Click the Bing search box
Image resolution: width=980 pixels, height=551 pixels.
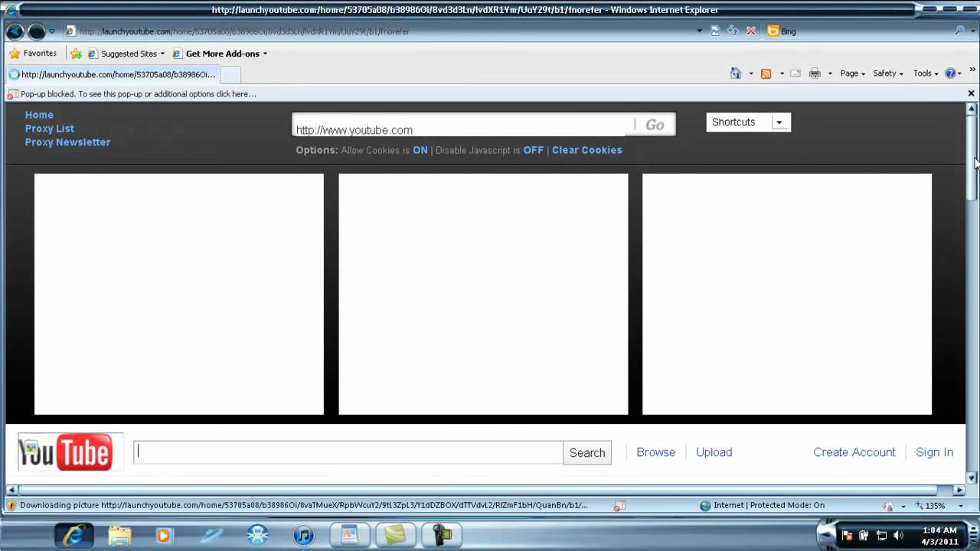click(857, 31)
